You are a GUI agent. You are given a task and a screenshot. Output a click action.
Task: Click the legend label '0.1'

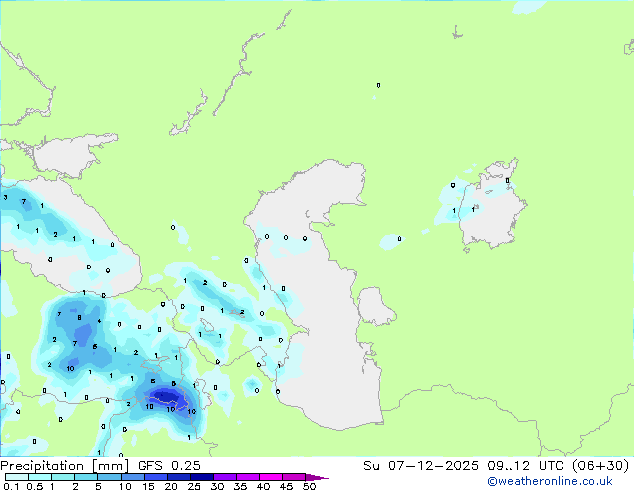pos(11,486)
